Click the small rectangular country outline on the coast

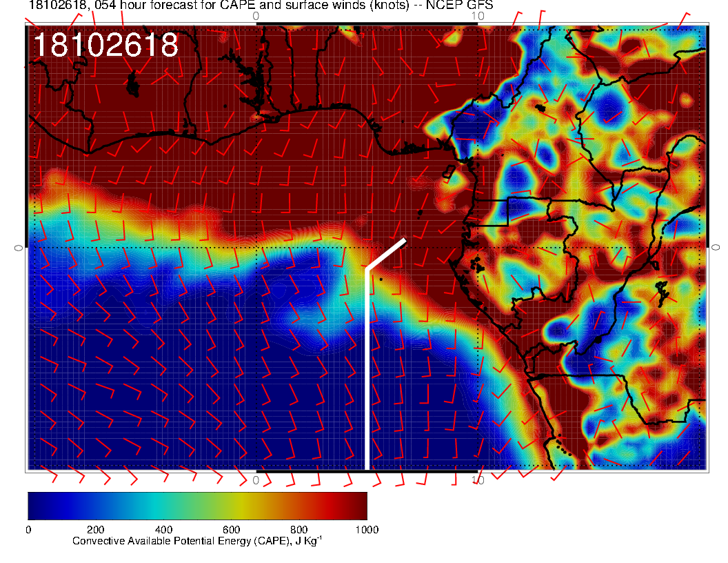point(492,212)
